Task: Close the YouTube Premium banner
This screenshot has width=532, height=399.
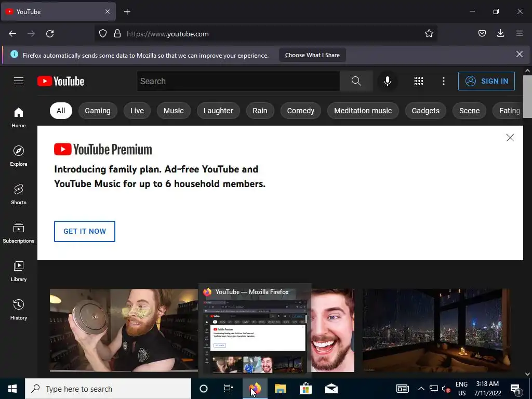Action: coord(510,137)
